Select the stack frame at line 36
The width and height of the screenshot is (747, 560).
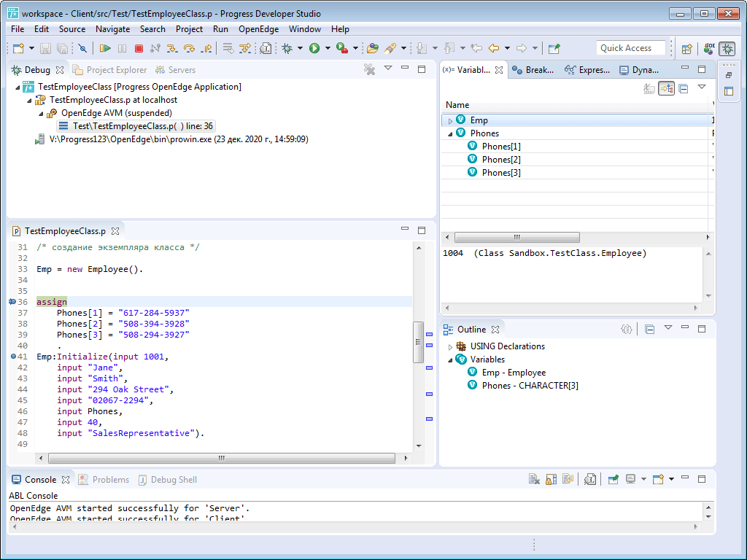click(x=136, y=126)
